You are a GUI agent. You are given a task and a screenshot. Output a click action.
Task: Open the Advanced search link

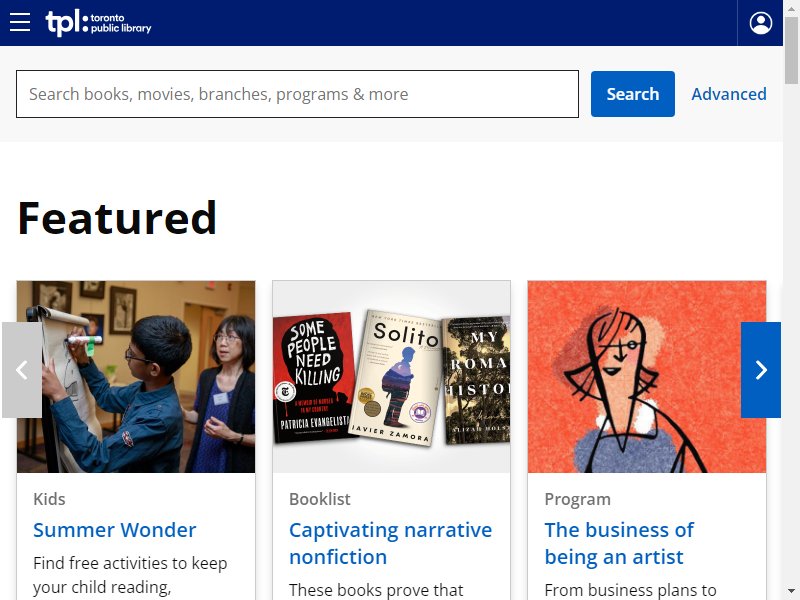pyautogui.click(x=729, y=94)
